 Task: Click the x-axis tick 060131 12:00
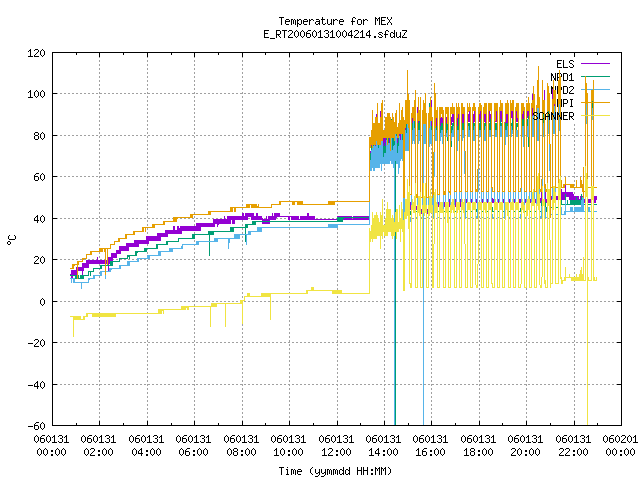tap(336, 446)
